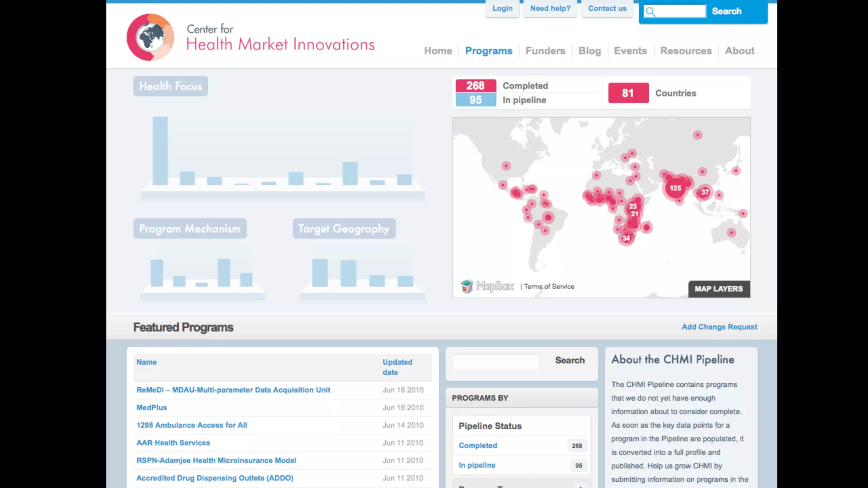868x488 pixels.
Task: Click the magnifier icon in top search box
Action: pos(650,11)
